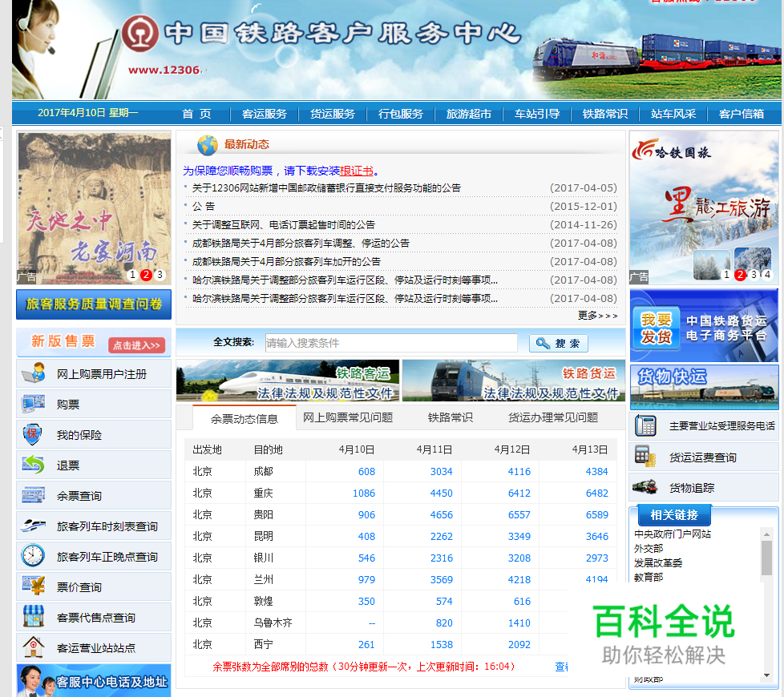The width and height of the screenshot is (784, 697).
Task: Open 货物快运 banner
Action: pyautogui.click(x=704, y=387)
